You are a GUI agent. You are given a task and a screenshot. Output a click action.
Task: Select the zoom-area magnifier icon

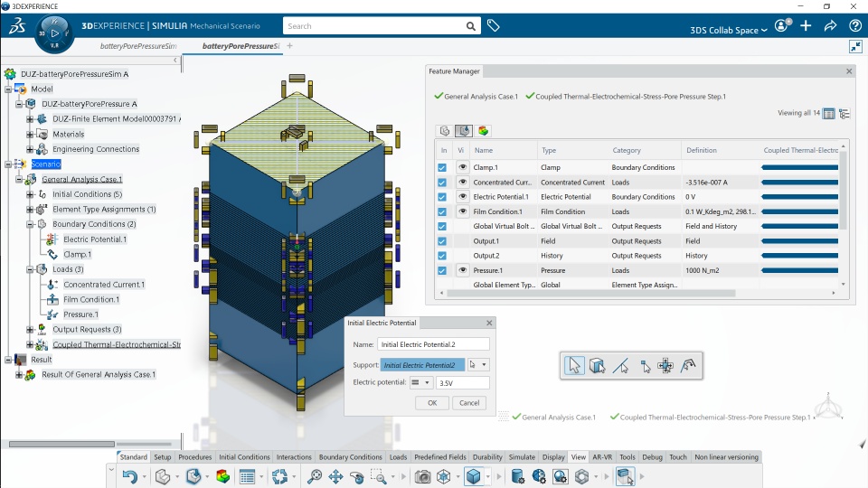[x=379, y=476]
